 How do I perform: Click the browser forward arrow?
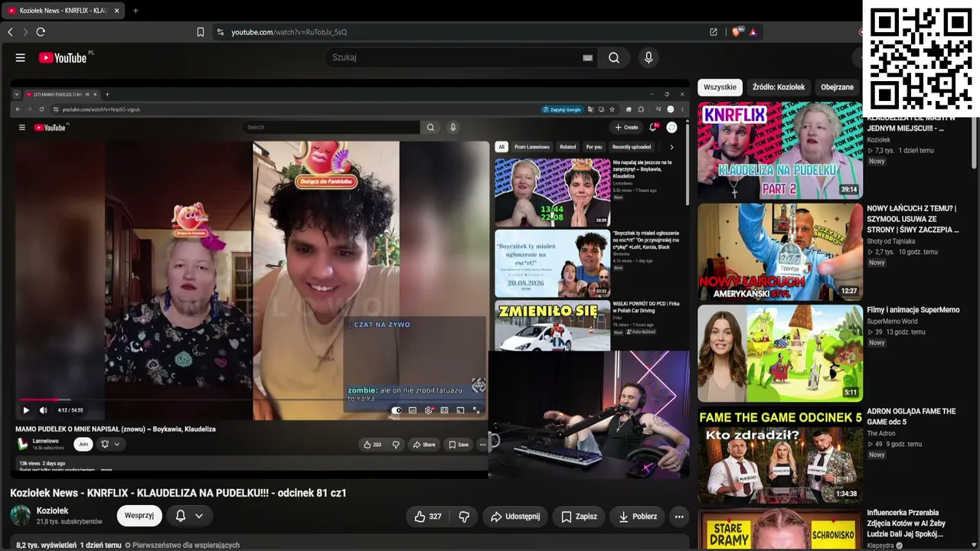click(24, 32)
